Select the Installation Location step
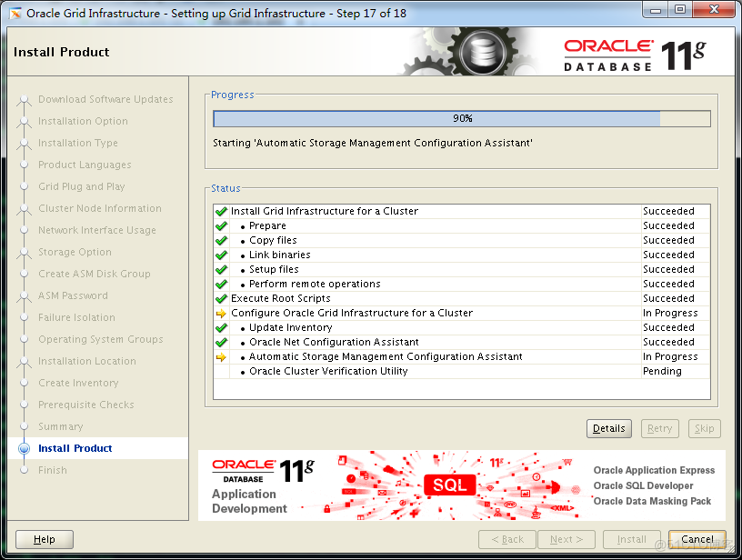 pos(87,361)
